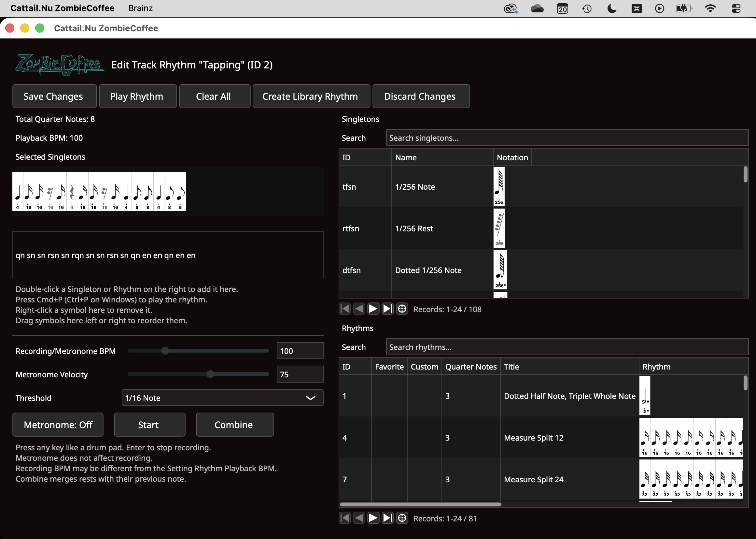Go to first page of Rhythms records
756x539 pixels.
coord(345,518)
